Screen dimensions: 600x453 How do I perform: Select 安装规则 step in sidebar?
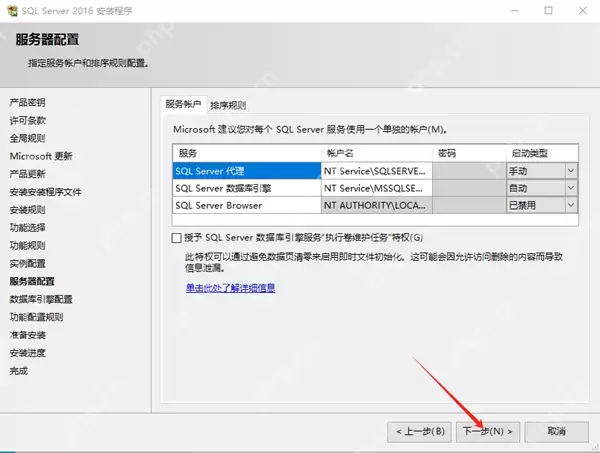tap(28, 210)
